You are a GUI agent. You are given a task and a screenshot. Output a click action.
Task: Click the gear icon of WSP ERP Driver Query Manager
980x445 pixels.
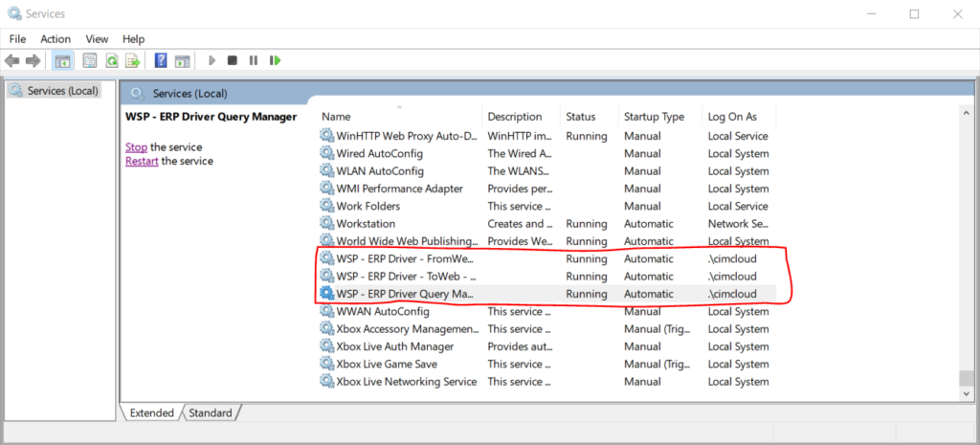(x=327, y=293)
